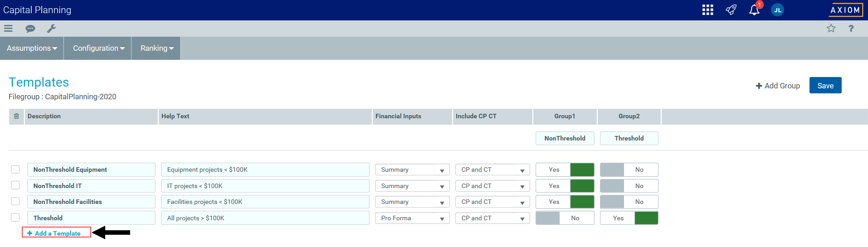Click the chat comments icon
868x247 pixels.
[x=30, y=29]
